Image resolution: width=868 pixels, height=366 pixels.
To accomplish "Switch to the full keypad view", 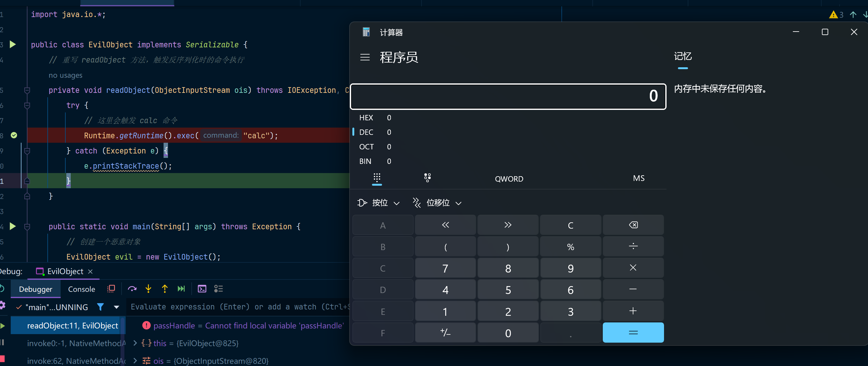I will click(x=377, y=178).
